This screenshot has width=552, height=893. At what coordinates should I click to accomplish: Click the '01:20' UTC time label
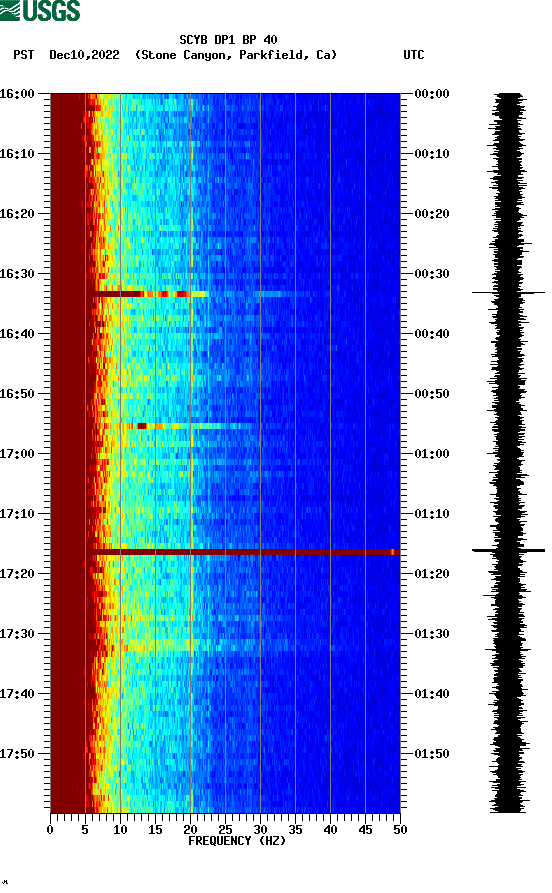[x=432, y=574]
